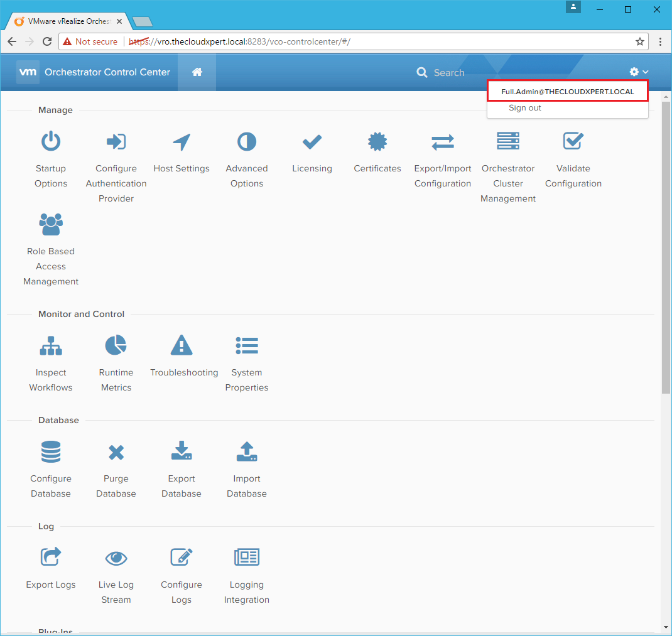Image resolution: width=672 pixels, height=636 pixels.
Task: Open Runtime Metrics pie chart icon
Action: [x=116, y=346]
